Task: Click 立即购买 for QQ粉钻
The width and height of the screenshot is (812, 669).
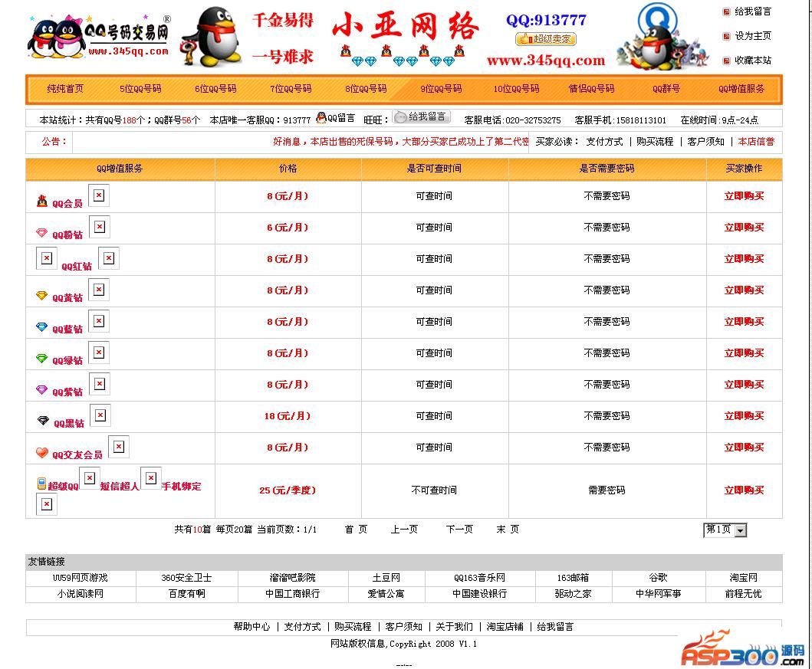Action: point(744,228)
